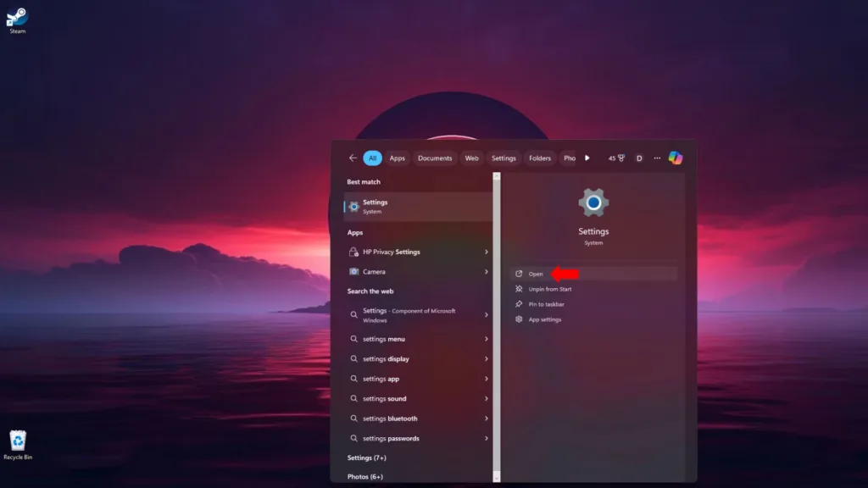The width and height of the screenshot is (868, 488).
Task: Expand the HP Privacy Settings chevron
Action: [x=486, y=252]
